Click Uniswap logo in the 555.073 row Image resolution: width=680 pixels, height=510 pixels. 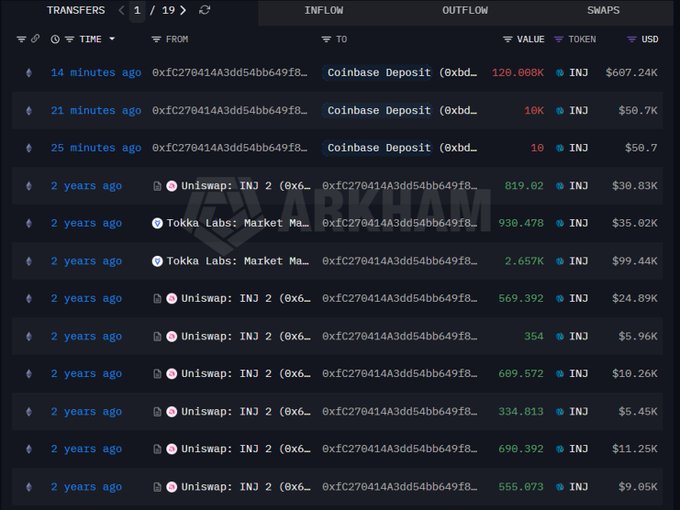point(172,487)
